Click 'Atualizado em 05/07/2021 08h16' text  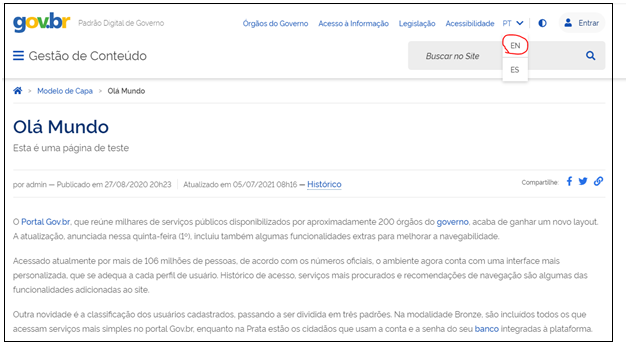click(x=240, y=185)
